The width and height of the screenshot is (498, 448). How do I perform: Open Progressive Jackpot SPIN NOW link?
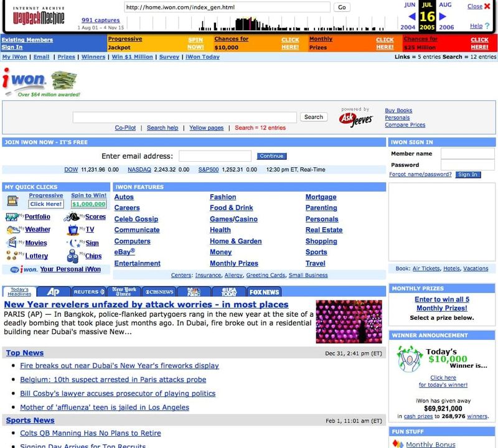click(195, 43)
